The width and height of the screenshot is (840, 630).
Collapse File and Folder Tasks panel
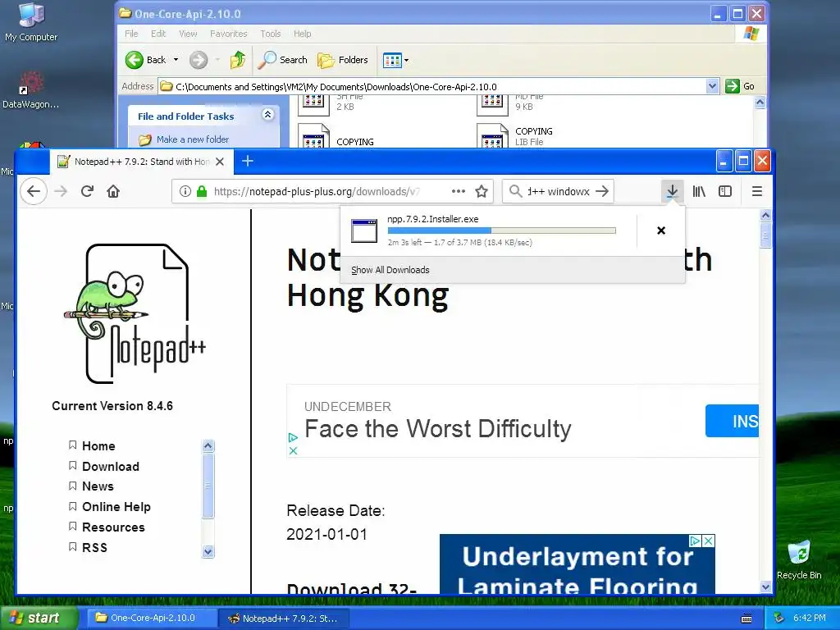coord(267,114)
